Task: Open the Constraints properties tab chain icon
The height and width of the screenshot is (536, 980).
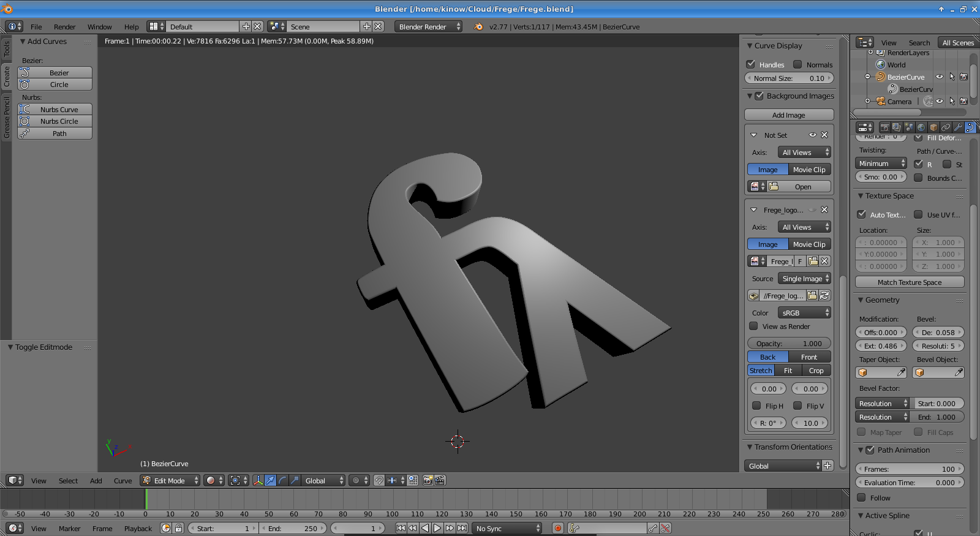Action: (946, 127)
